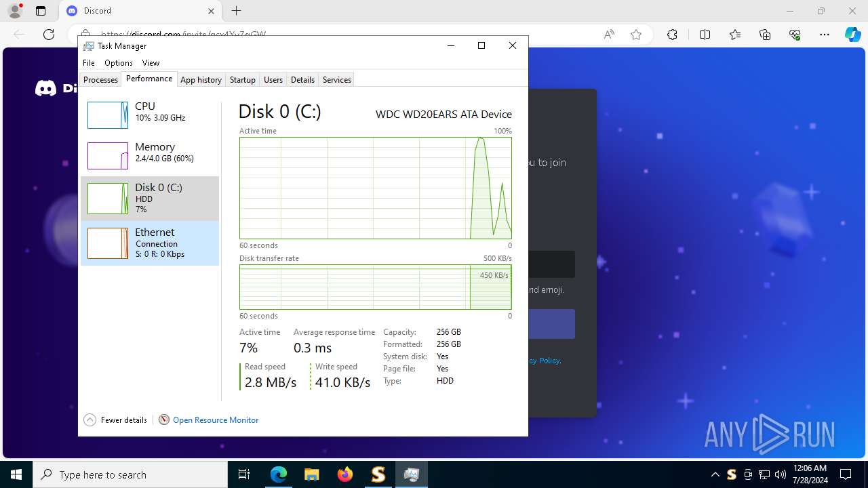Viewport: 868px width, 488px height.
Task: Show hidden system tray icons chevron
Action: 715,474
